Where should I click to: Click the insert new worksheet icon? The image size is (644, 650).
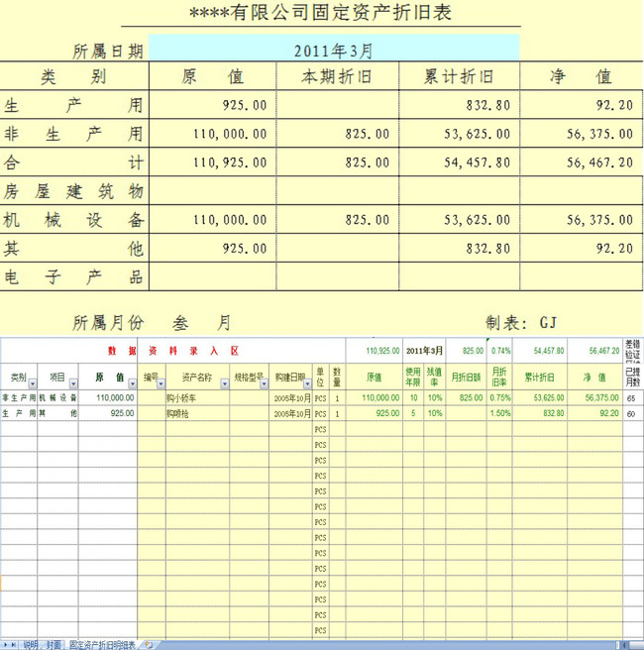149,645
